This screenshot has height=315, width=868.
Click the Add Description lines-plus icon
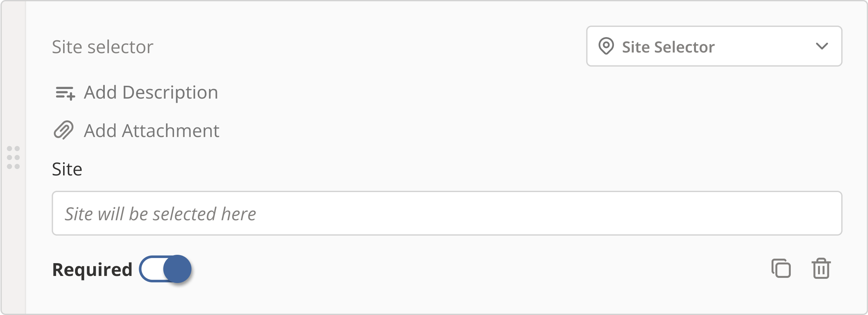click(65, 93)
